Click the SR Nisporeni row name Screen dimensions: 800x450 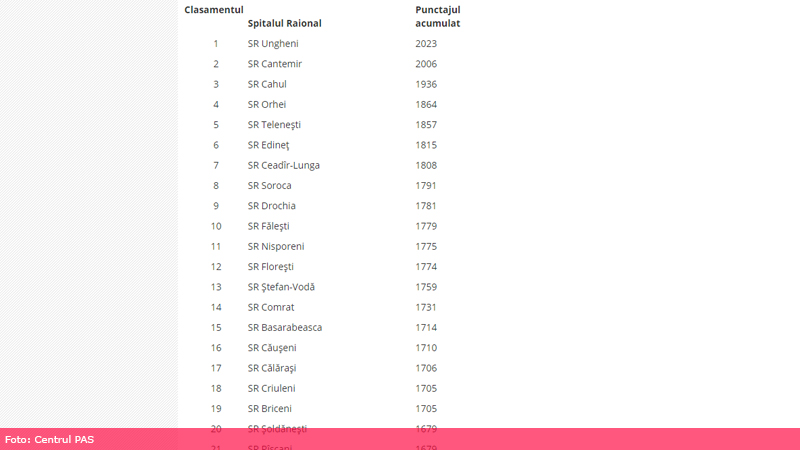pos(276,246)
